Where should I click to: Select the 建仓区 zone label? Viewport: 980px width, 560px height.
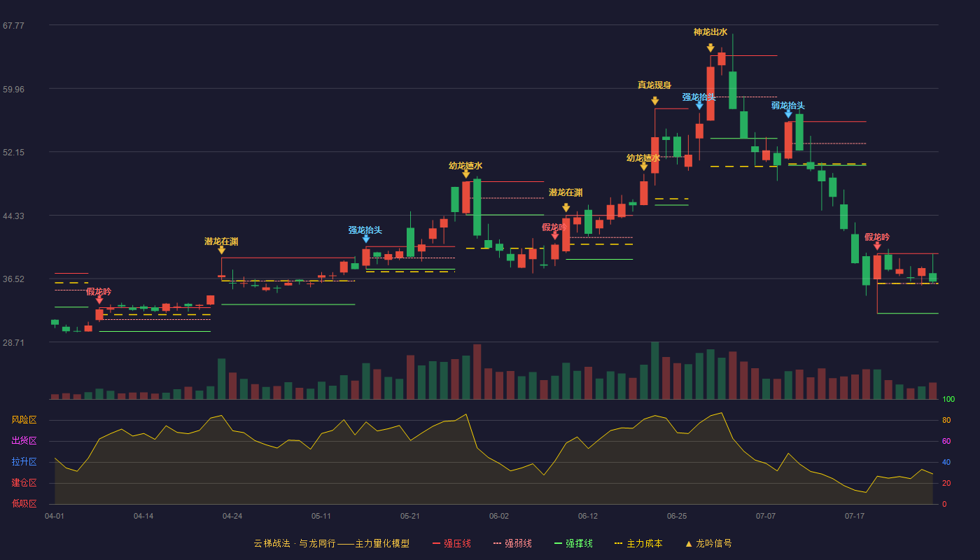(x=24, y=483)
